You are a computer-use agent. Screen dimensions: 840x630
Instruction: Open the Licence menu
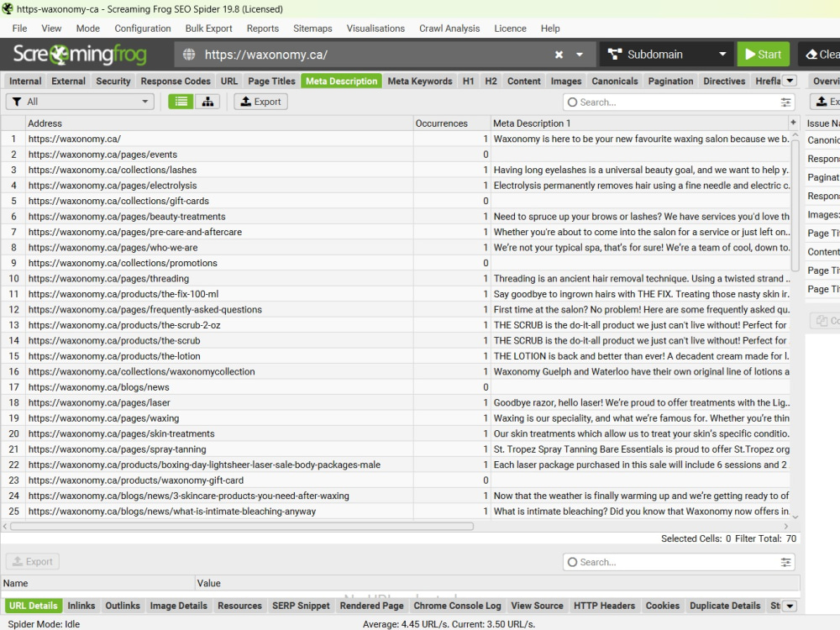pyautogui.click(x=510, y=29)
